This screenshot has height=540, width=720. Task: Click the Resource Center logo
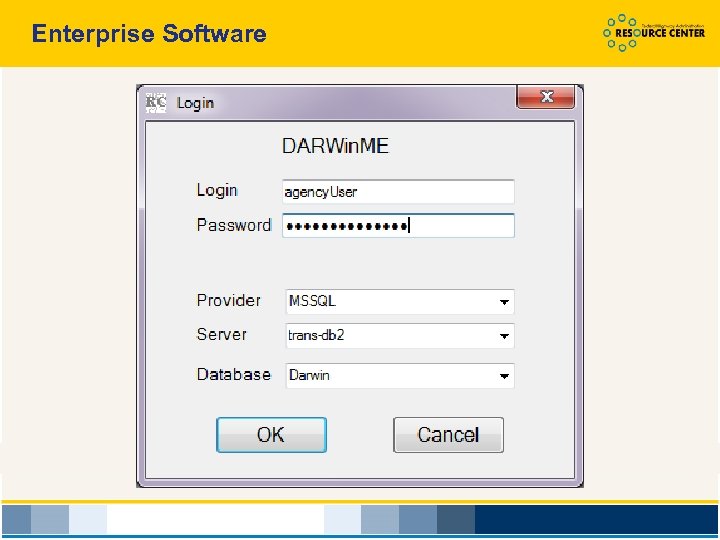[653, 33]
